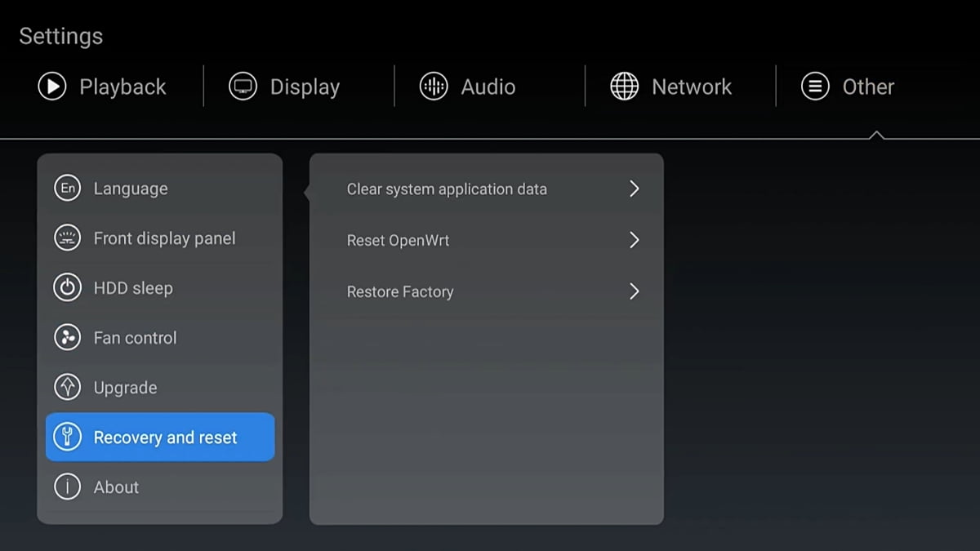Click the HDD sleep power icon
The image size is (980, 551).
pos(67,288)
